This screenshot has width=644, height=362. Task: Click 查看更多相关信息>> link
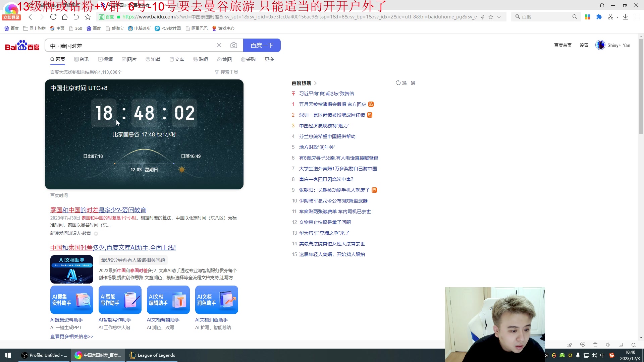tap(72, 337)
